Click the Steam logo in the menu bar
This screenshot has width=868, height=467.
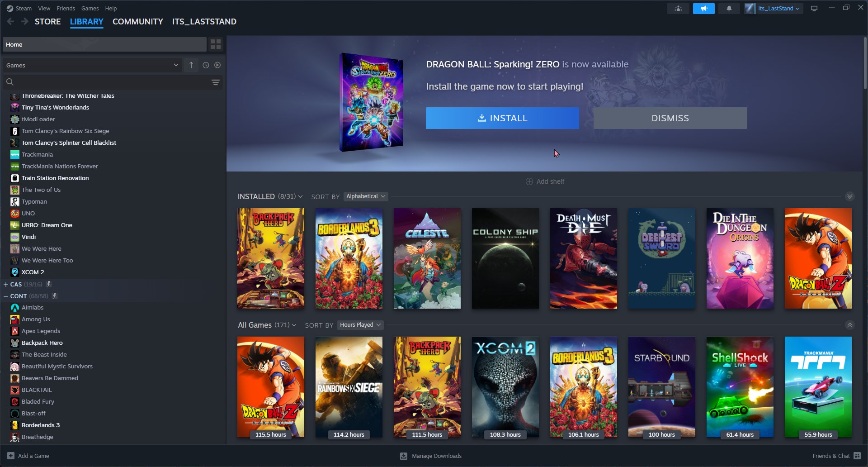[10, 8]
